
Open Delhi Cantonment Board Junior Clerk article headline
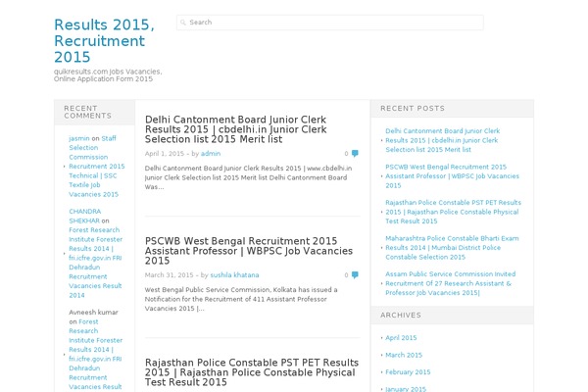point(235,129)
